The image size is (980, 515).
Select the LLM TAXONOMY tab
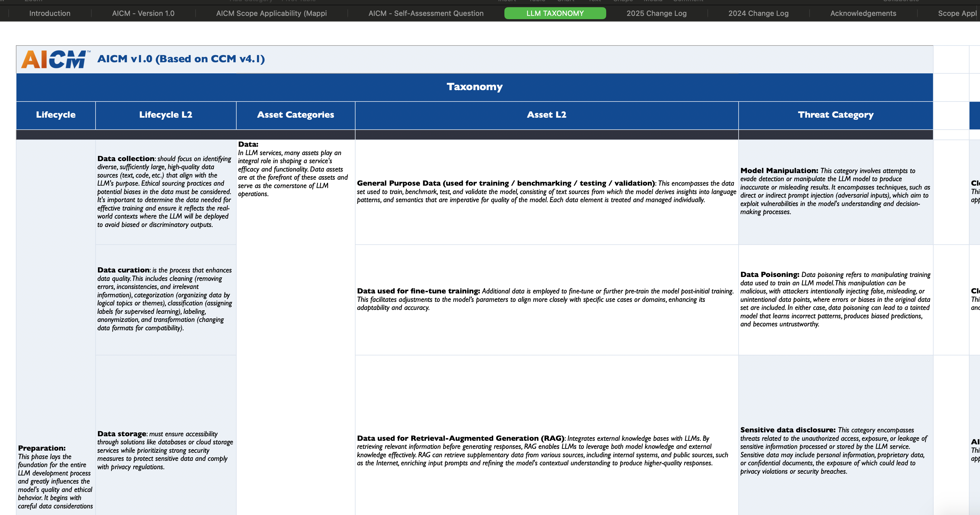coord(555,13)
